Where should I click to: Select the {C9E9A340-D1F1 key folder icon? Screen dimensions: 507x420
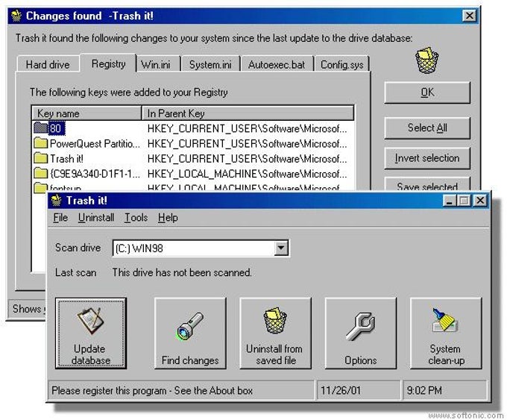point(40,173)
